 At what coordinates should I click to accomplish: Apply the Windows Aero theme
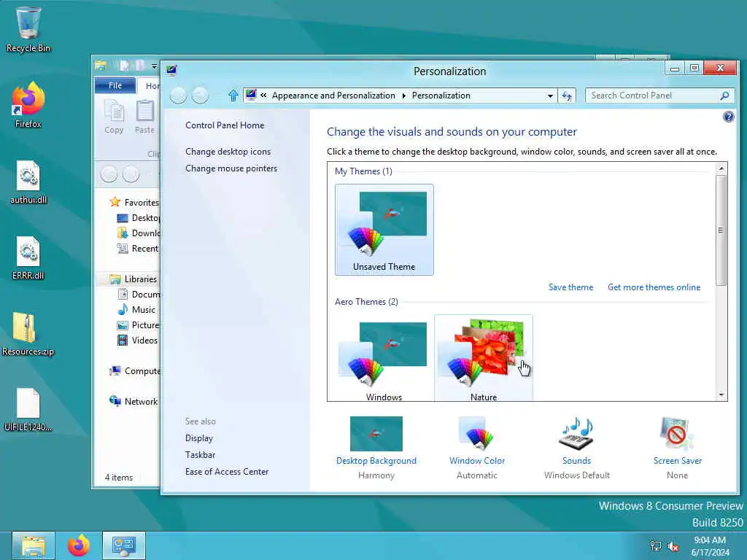click(x=384, y=358)
